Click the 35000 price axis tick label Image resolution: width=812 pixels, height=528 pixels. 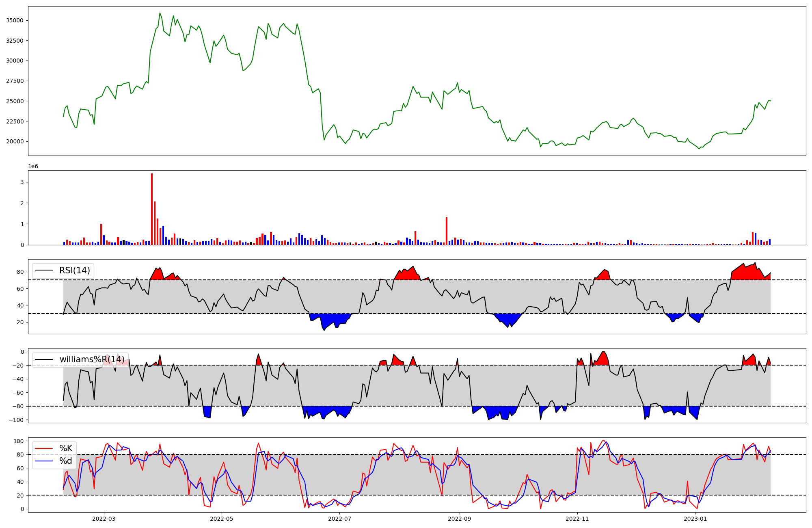point(15,20)
